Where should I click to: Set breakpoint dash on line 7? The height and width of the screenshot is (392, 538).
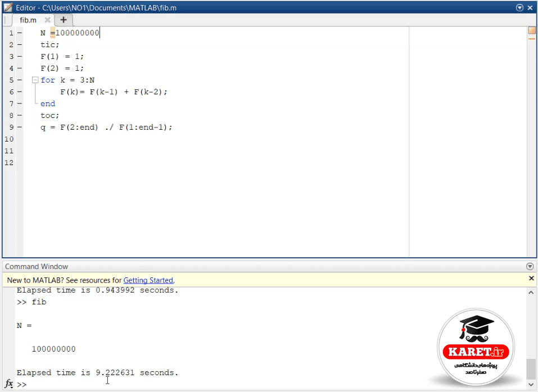click(x=20, y=103)
